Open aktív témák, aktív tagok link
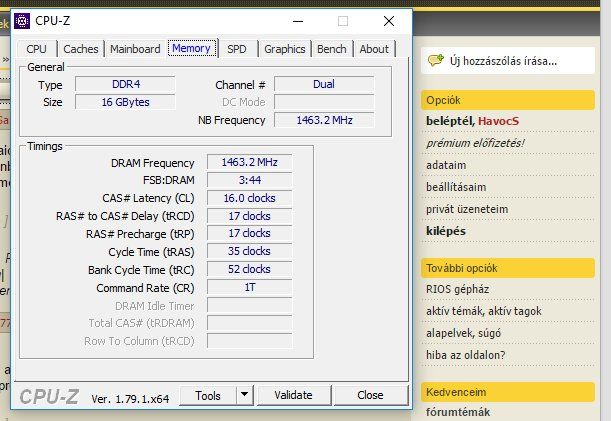 point(484,311)
